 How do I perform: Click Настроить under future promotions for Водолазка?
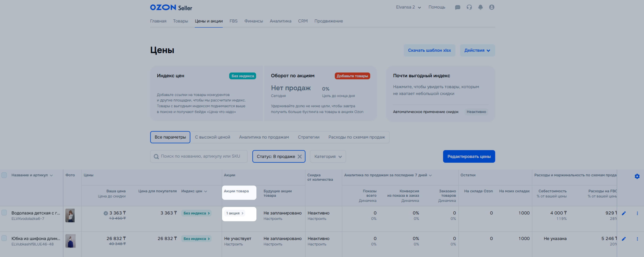point(273,219)
